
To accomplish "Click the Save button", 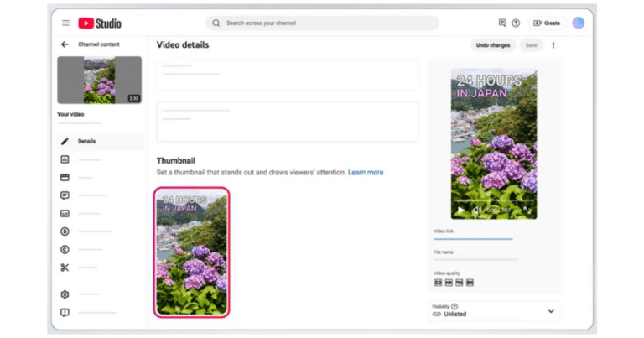I will 531,45.
